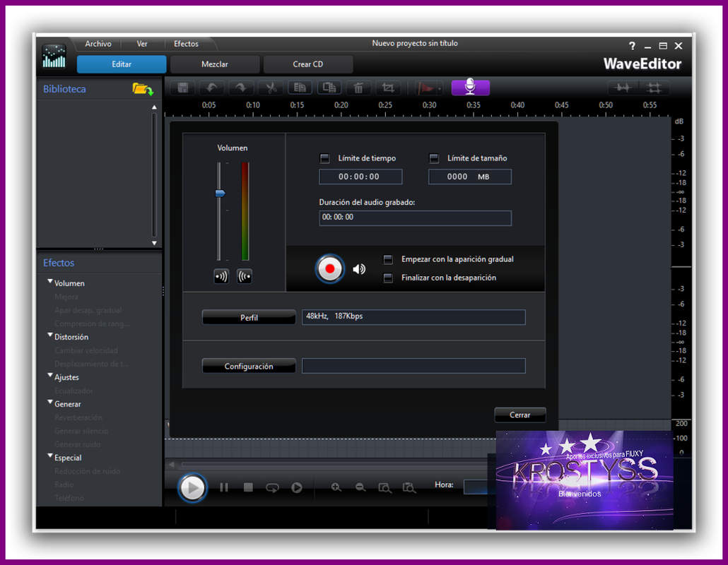Click the Cerrar button
The height and width of the screenshot is (565, 728).
click(520, 415)
